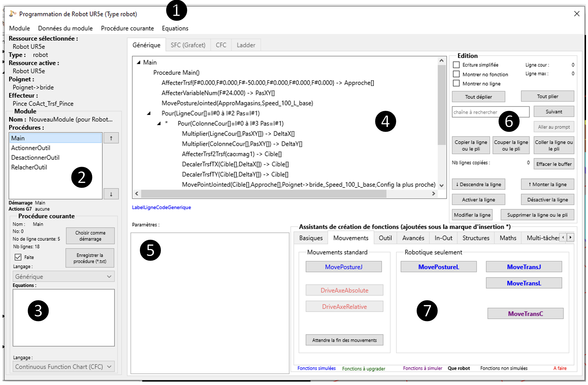
Task: Switch to SFC (Grafcet) tab
Action: [188, 45]
